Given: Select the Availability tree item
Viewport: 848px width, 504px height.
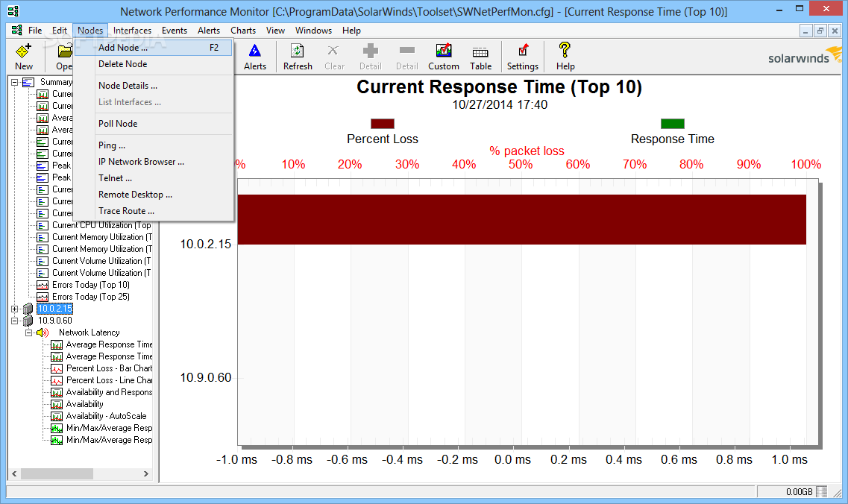Looking at the screenshot, I should pos(84,404).
